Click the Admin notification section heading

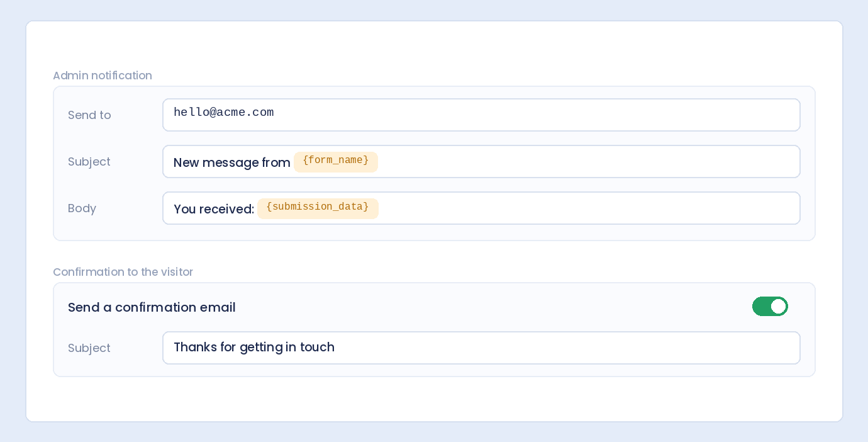pos(103,76)
